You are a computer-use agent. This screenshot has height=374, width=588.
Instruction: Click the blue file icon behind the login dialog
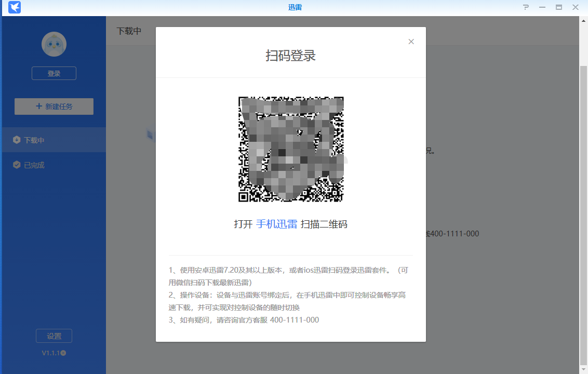coord(150,134)
